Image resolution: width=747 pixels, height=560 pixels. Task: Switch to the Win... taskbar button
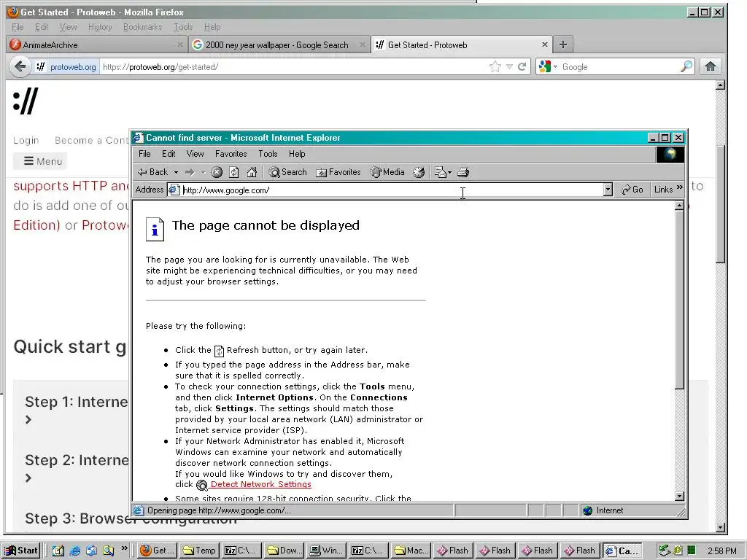coord(326,551)
